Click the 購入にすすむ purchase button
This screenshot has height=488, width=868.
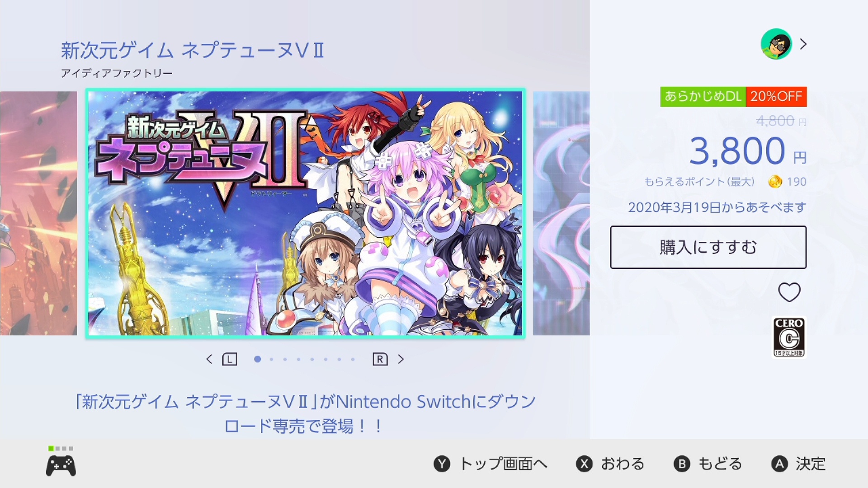[708, 247]
